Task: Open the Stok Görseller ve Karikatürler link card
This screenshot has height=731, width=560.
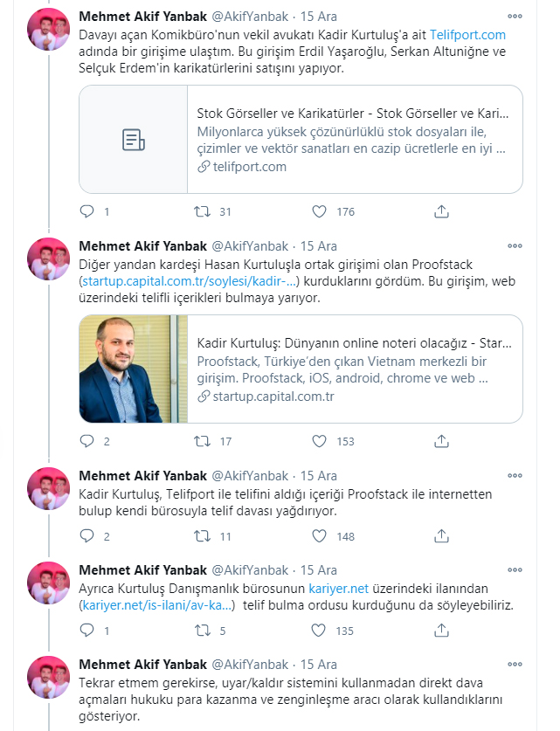Action: tap(301, 140)
